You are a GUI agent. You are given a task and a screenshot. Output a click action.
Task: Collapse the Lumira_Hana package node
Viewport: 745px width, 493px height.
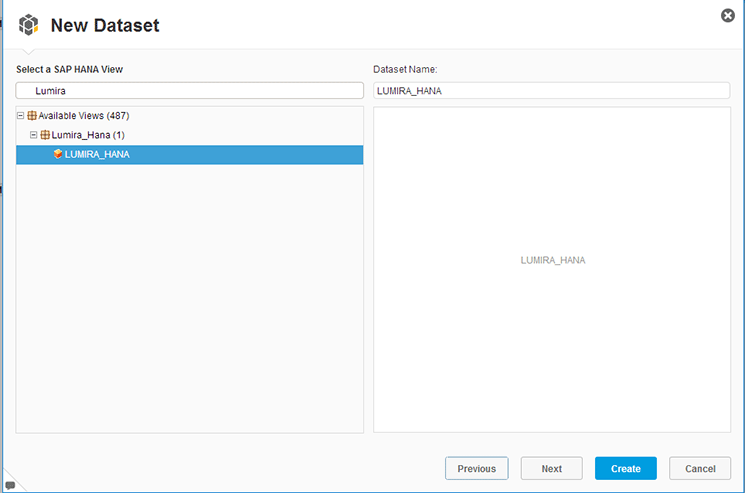pyautogui.click(x=34, y=135)
